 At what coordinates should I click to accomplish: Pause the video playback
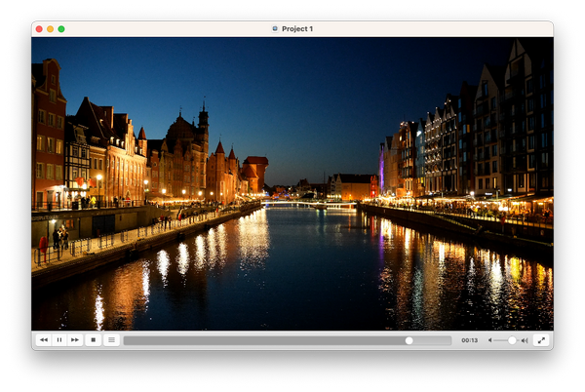tap(59, 340)
